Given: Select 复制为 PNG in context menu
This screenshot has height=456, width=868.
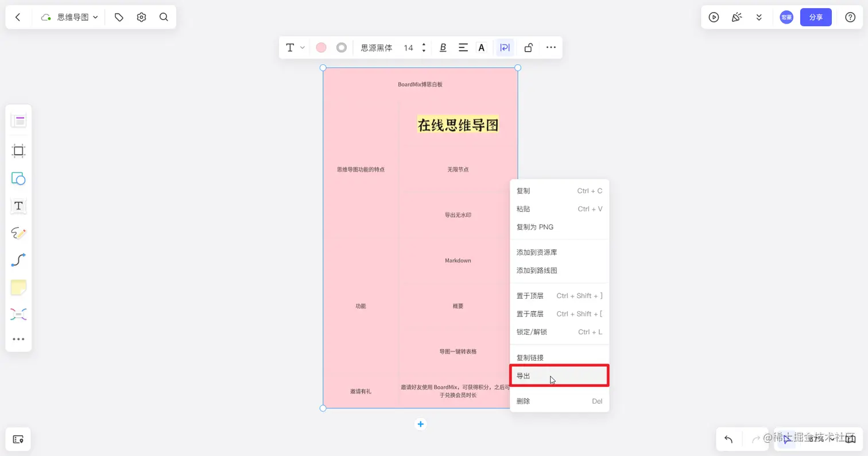Looking at the screenshot, I should [x=560, y=227].
